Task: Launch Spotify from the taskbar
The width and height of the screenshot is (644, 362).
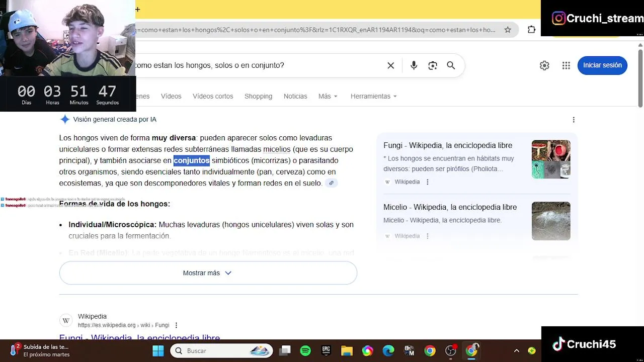Action: click(305, 350)
